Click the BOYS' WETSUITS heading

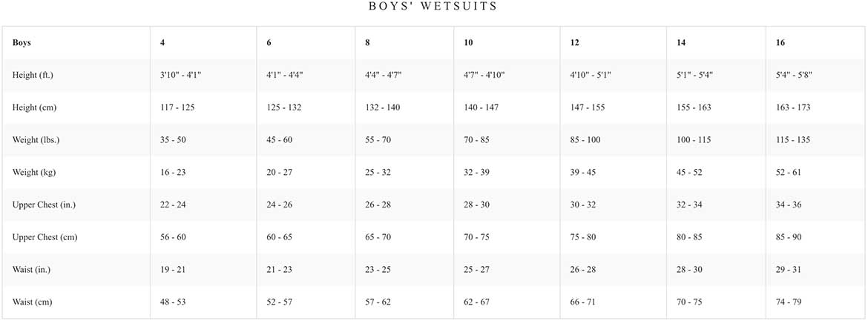coord(433,7)
